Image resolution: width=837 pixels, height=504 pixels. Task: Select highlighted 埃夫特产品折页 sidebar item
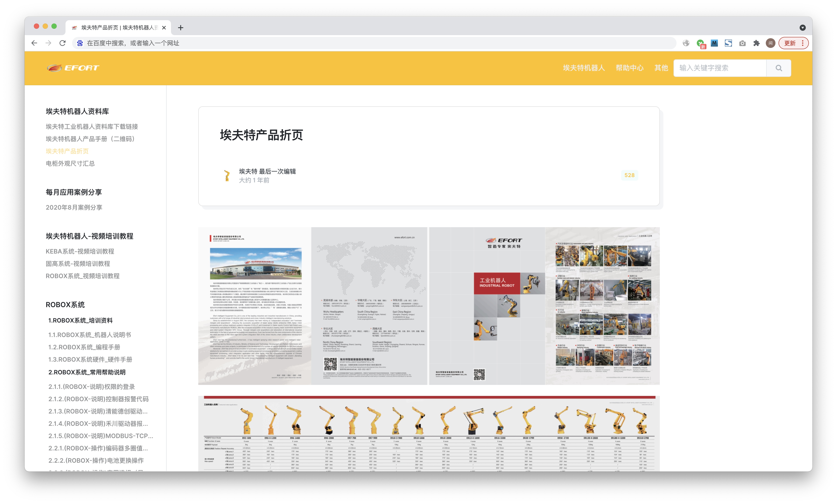pos(67,151)
